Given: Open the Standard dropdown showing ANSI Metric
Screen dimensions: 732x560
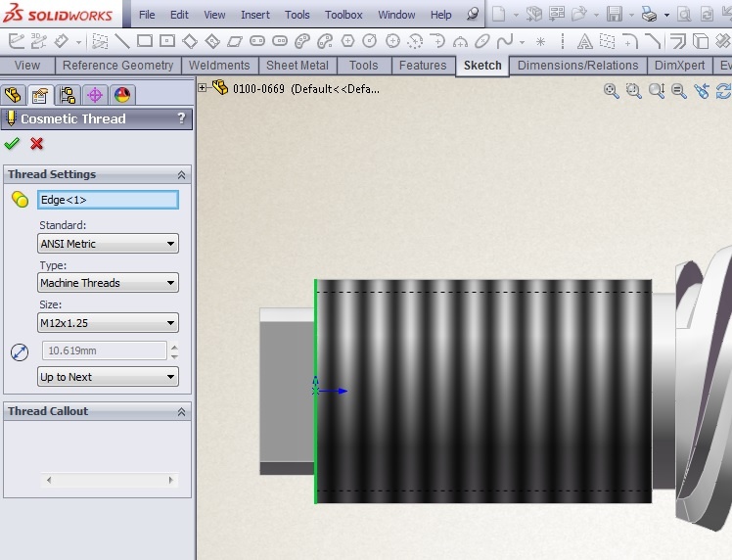Looking at the screenshot, I should 108,244.
